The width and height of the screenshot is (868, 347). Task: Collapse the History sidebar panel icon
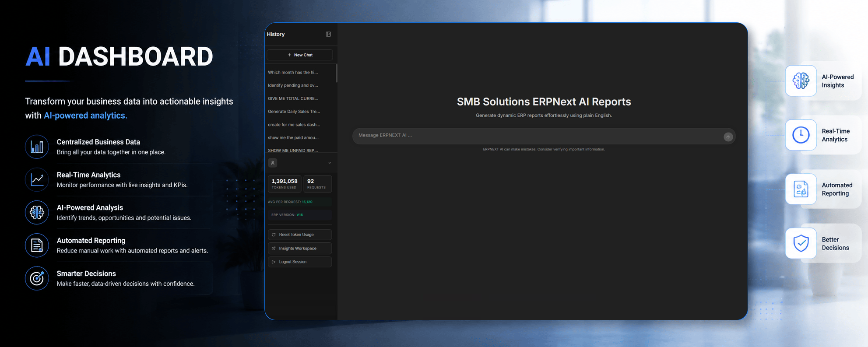328,34
